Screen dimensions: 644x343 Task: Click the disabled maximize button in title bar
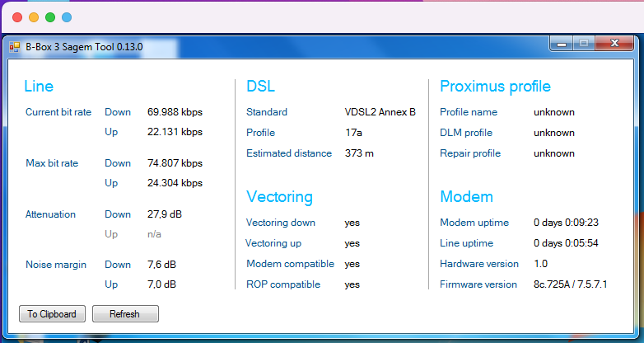[x=584, y=43]
